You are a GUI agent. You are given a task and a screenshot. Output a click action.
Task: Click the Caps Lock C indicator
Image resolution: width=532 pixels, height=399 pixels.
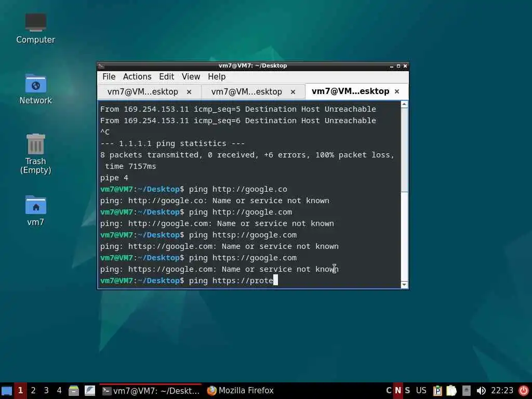[x=389, y=391]
